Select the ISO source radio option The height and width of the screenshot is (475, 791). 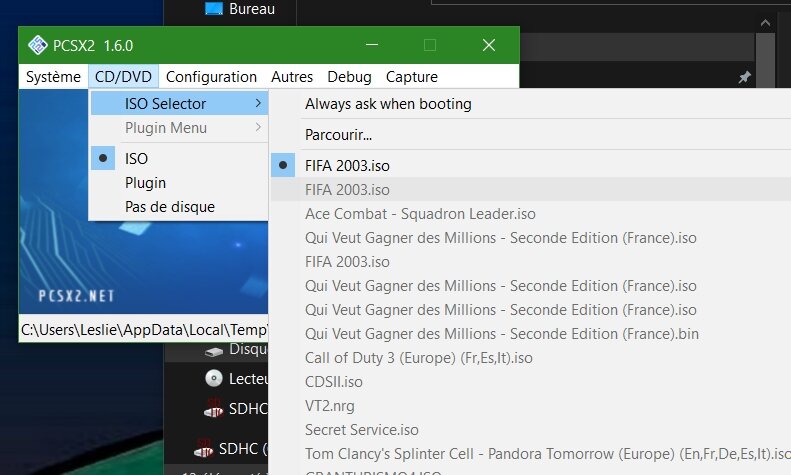tap(136, 158)
